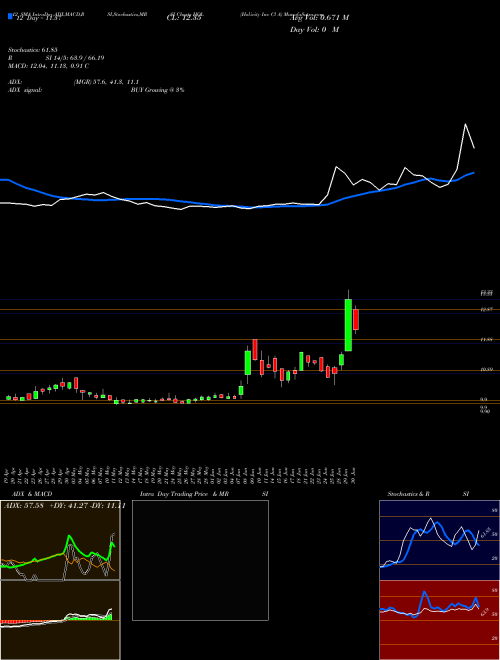Click the 'Intra Day Trading Price & MR' title
The width and height of the screenshot is (500, 660).
pos(184,494)
